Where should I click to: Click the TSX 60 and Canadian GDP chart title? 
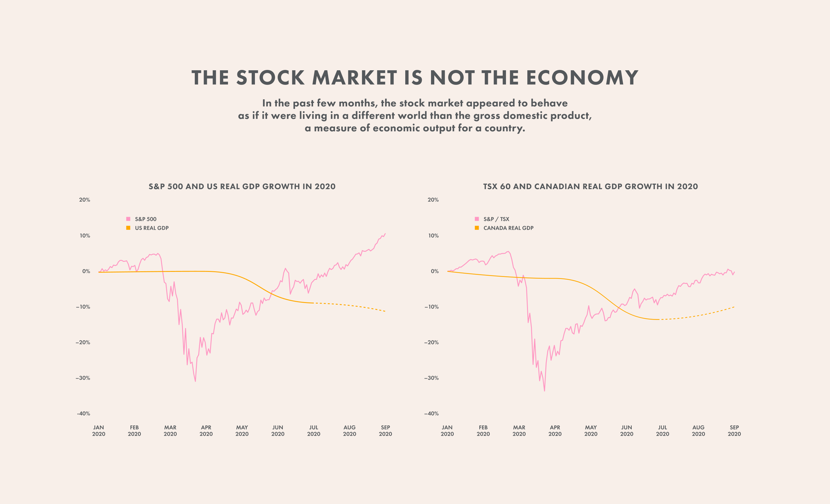pos(590,186)
